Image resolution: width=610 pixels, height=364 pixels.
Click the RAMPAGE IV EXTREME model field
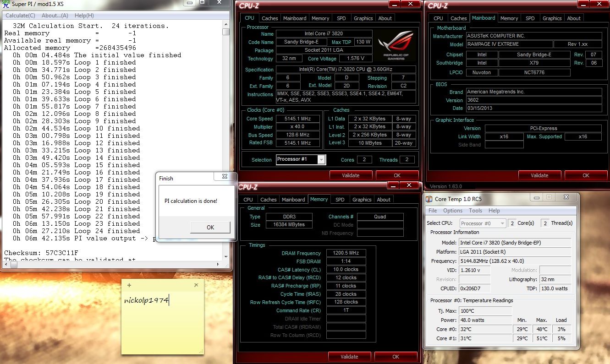509,44
